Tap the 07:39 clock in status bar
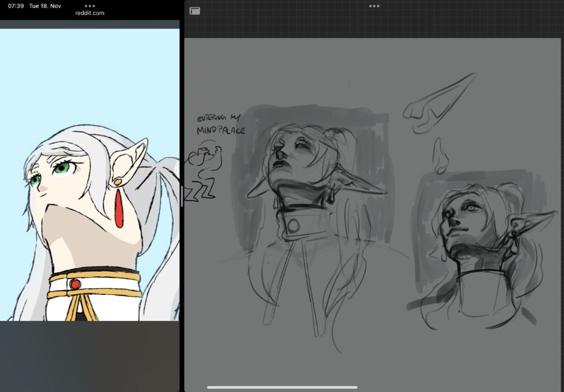 16,6
